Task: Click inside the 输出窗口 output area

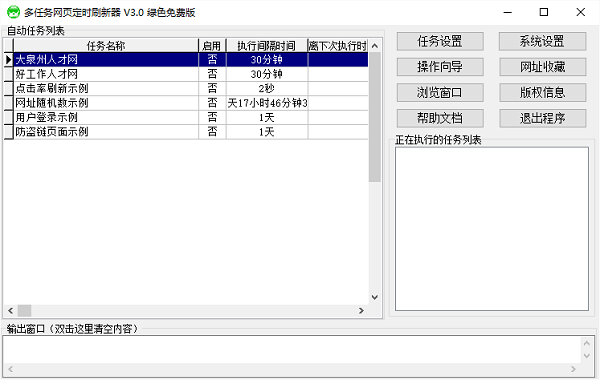Action: pyautogui.click(x=292, y=350)
